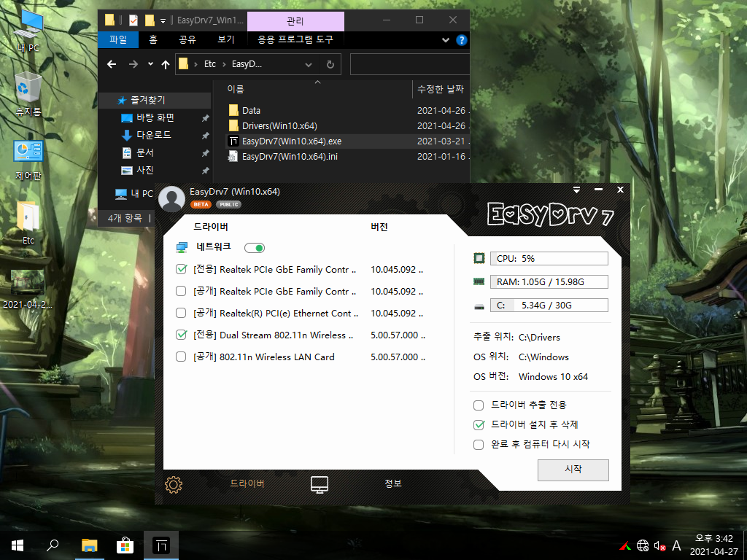Open 휴지통 recycle bin desktop icon
The width and height of the screenshot is (747, 560).
tap(28, 94)
